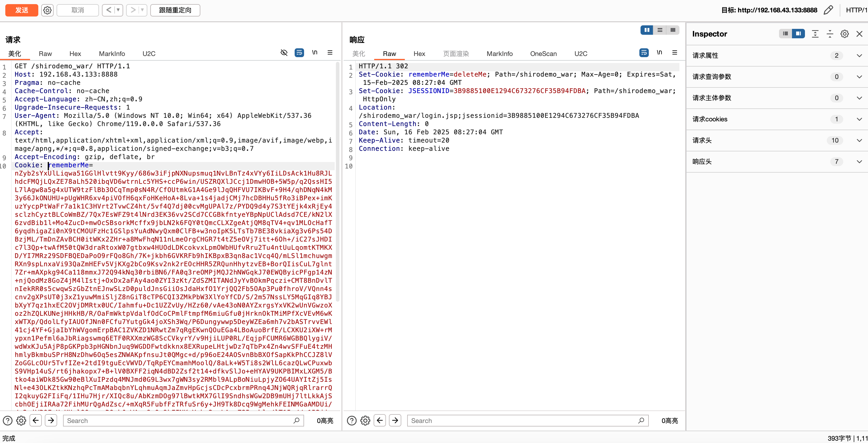Click the Inspector collapse all sections icon
This screenshot has height=443, width=868.
(x=830, y=34)
